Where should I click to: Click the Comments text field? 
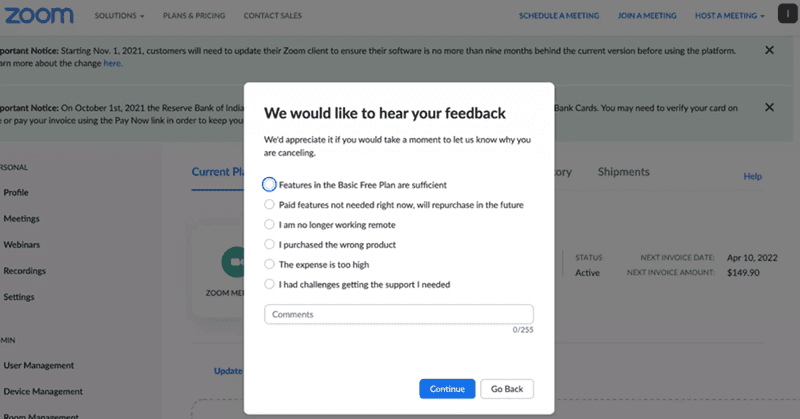coord(398,315)
